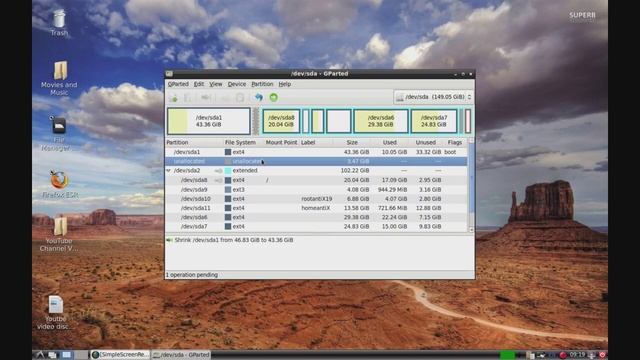Click the red power icon at taskbar end
Image resolution: width=640 pixels, height=360 pixels.
click(x=602, y=355)
